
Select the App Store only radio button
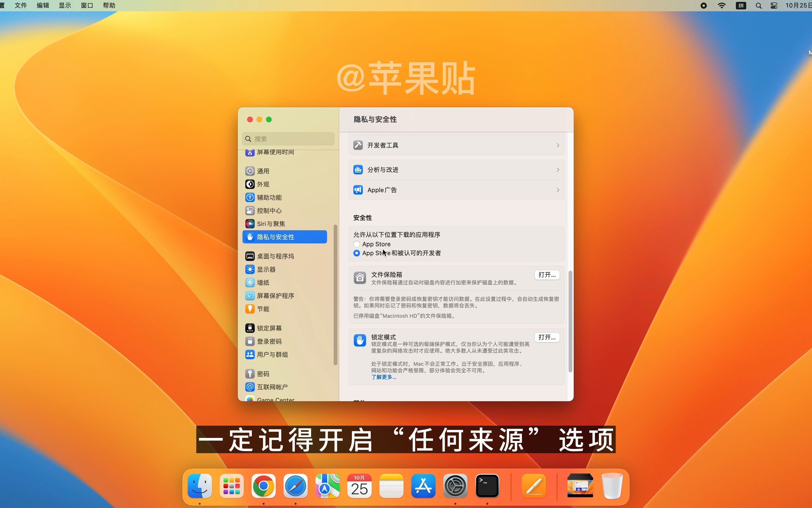click(357, 244)
